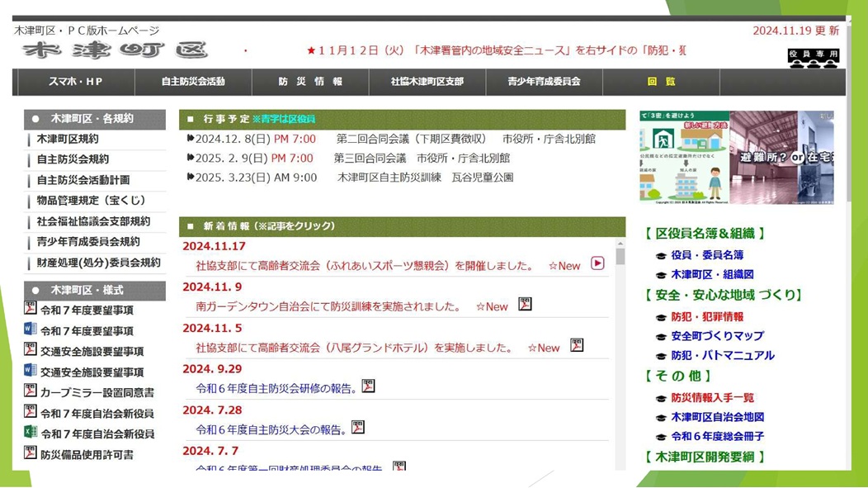This screenshot has height=488, width=868.
Task: Select 防災情報 in navigation bar
Action: (x=310, y=82)
